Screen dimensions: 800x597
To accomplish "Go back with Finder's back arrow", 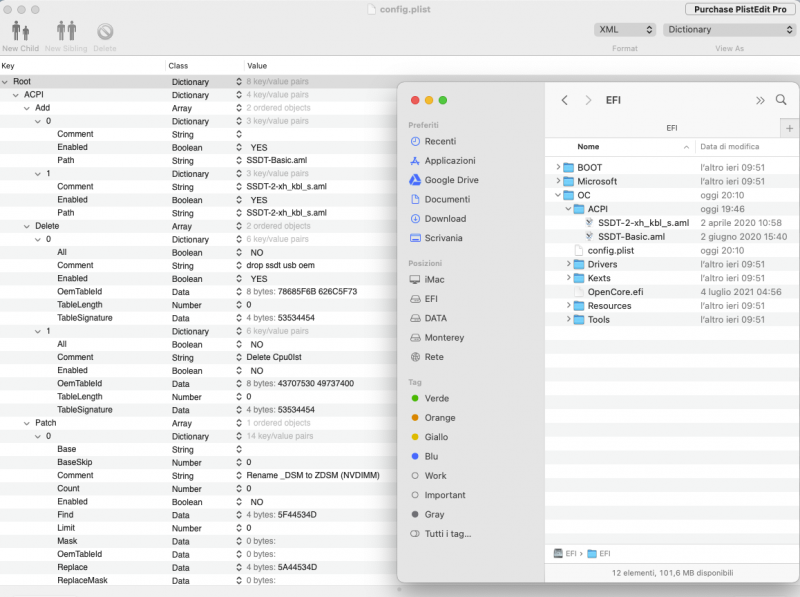I will pos(565,100).
